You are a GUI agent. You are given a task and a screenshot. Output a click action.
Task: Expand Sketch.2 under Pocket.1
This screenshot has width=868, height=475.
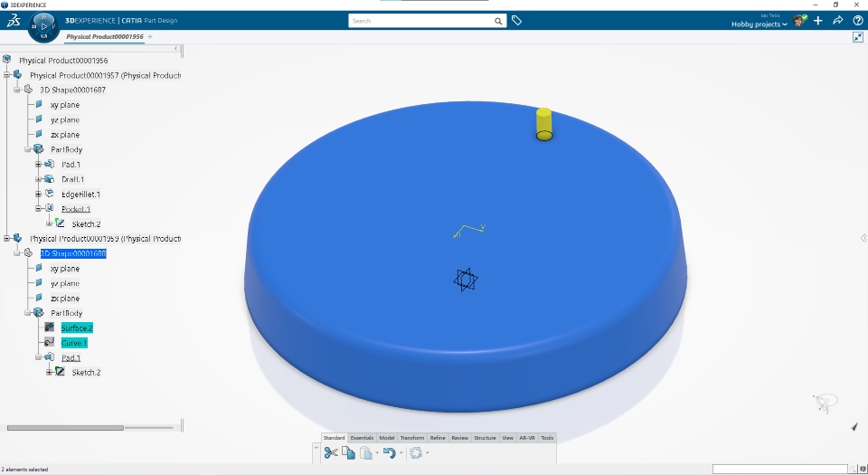point(49,223)
